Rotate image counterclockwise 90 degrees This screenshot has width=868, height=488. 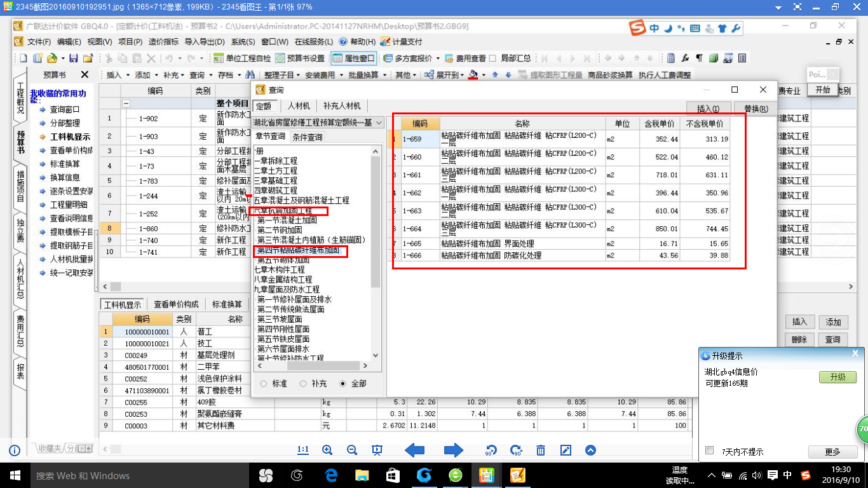click(491, 450)
